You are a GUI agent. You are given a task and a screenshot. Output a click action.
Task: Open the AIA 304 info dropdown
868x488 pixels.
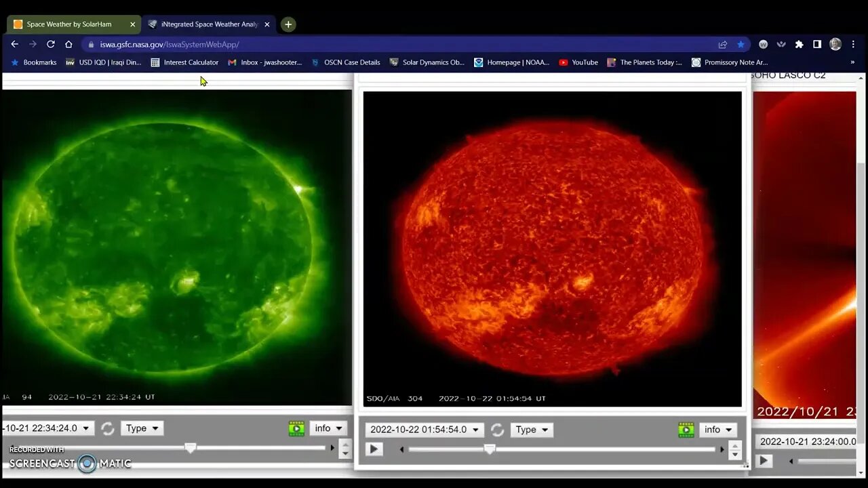pos(718,430)
